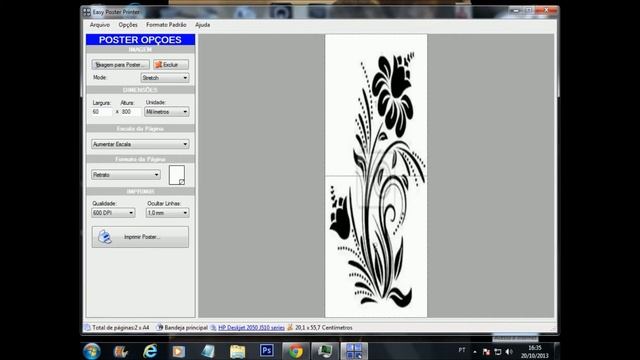Click the Largura input field
The height and width of the screenshot is (360, 640).
pos(102,112)
